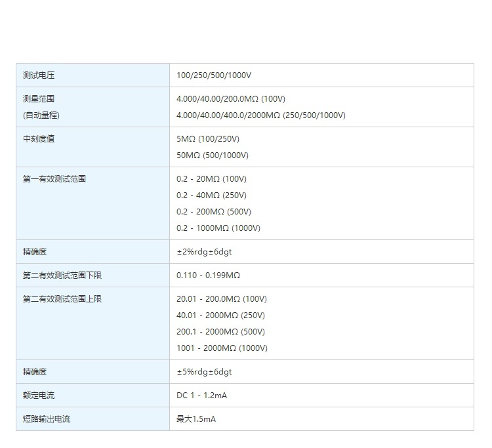Select 4.000/40.00/400.0/2000MΩ (250/500/1000V) line
The width and height of the screenshot is (492, 448).
260,115
